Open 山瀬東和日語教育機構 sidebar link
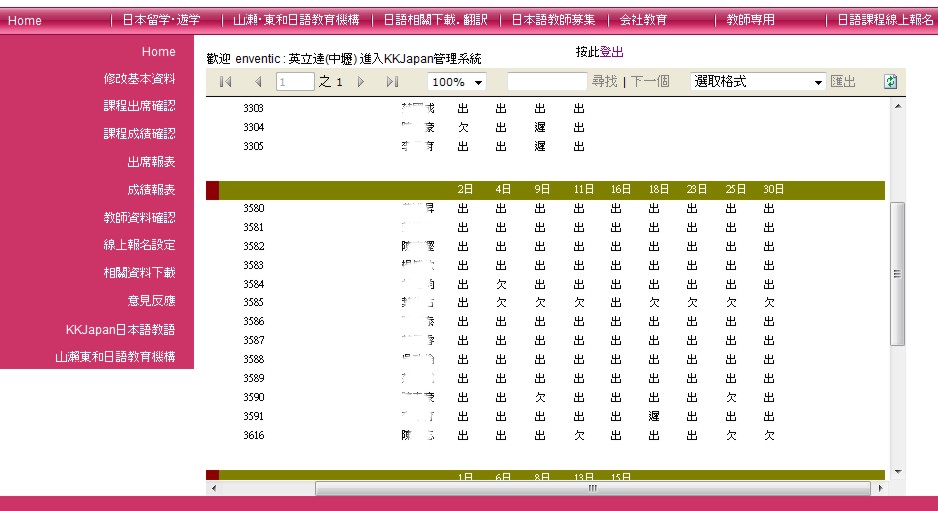Viewport: 938px width, 511px height. [115, 357]
